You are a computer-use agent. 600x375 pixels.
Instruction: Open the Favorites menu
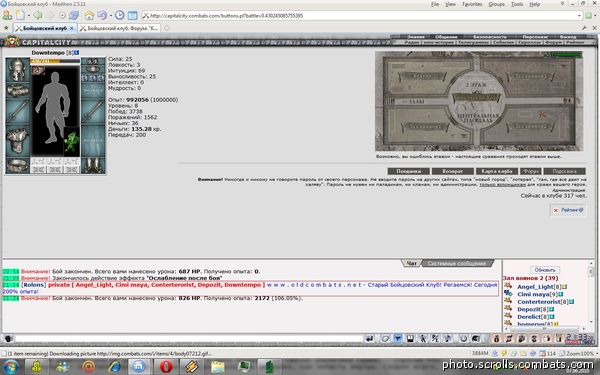pyautogui.click(x=472, y=4)
